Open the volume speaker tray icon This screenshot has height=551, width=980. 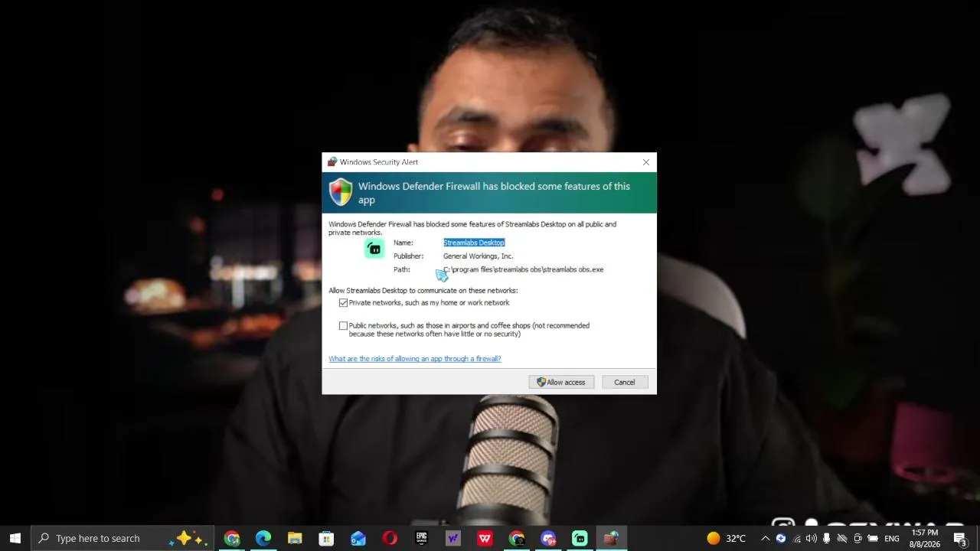click(x=812, y=538)
